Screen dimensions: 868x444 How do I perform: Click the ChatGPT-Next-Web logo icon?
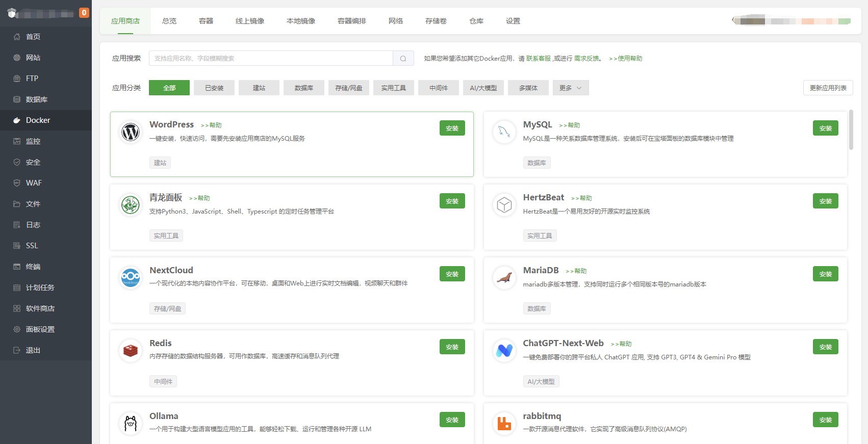(504, 351)
